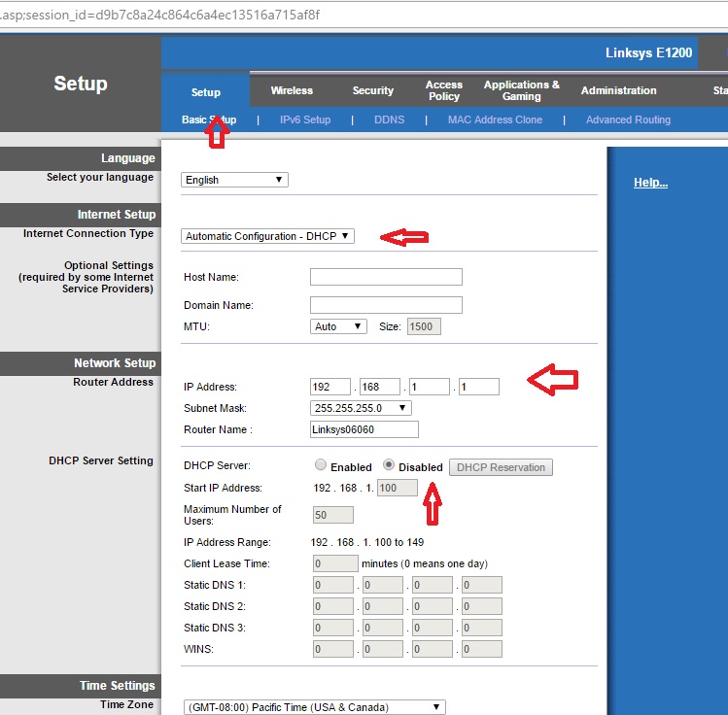
Task: Go to the DDNS sub-tab
Action: click(389, 119)
